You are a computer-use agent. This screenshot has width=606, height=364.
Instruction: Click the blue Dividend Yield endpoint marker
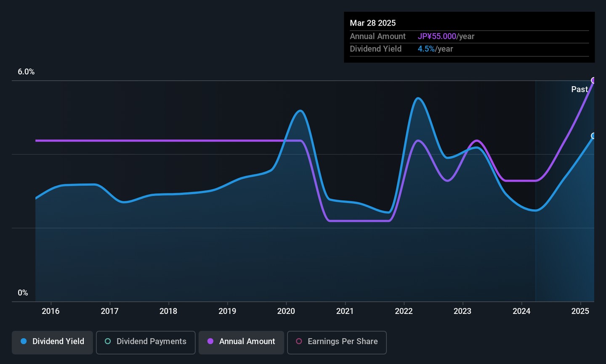coord(594,136)
